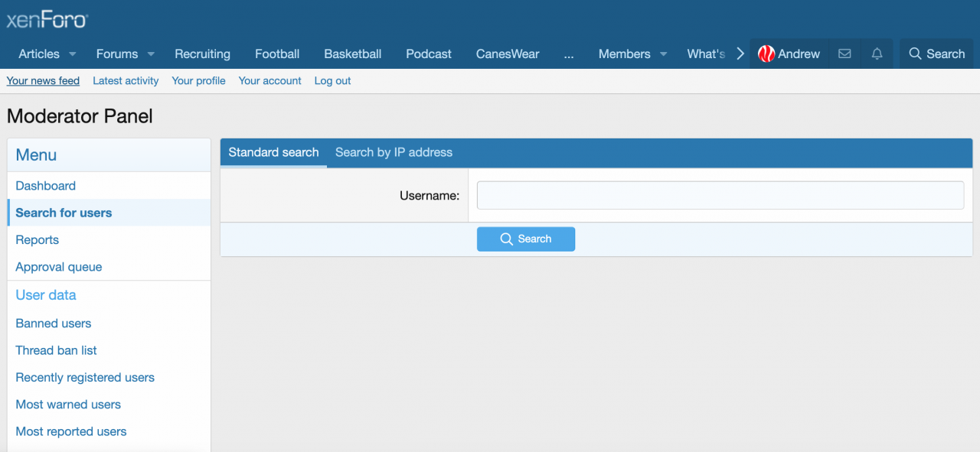Image resolution: width=980 pixels, height=452 pixels.
Task: Focus the Username input field
Action: tap(720, 195)
